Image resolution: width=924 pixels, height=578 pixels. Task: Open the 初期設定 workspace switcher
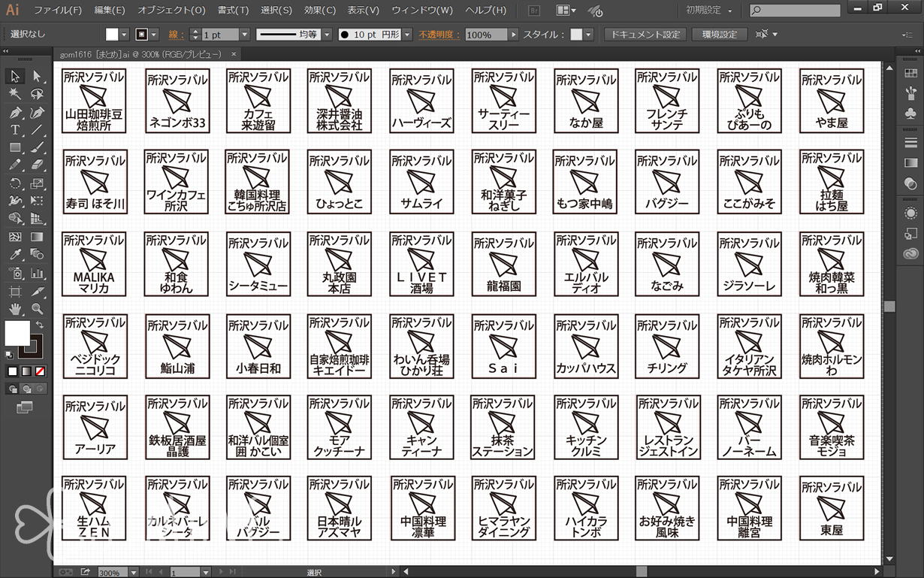pos(709,11)
